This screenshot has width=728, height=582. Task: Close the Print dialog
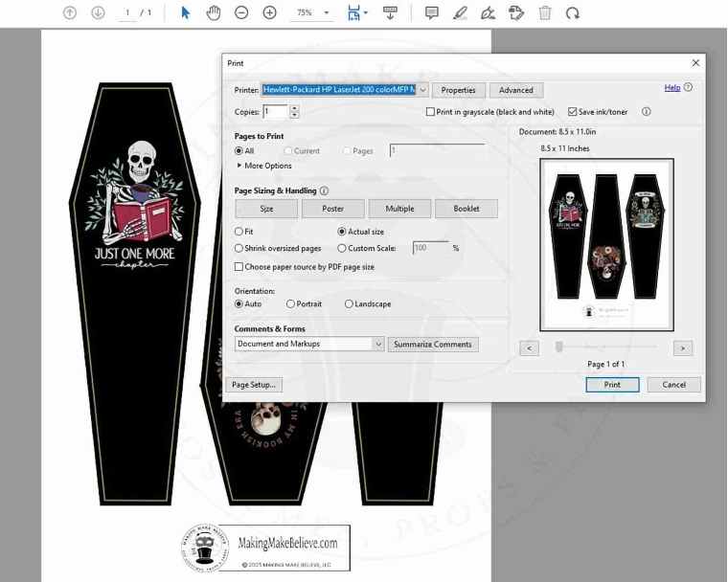point(695,62)
